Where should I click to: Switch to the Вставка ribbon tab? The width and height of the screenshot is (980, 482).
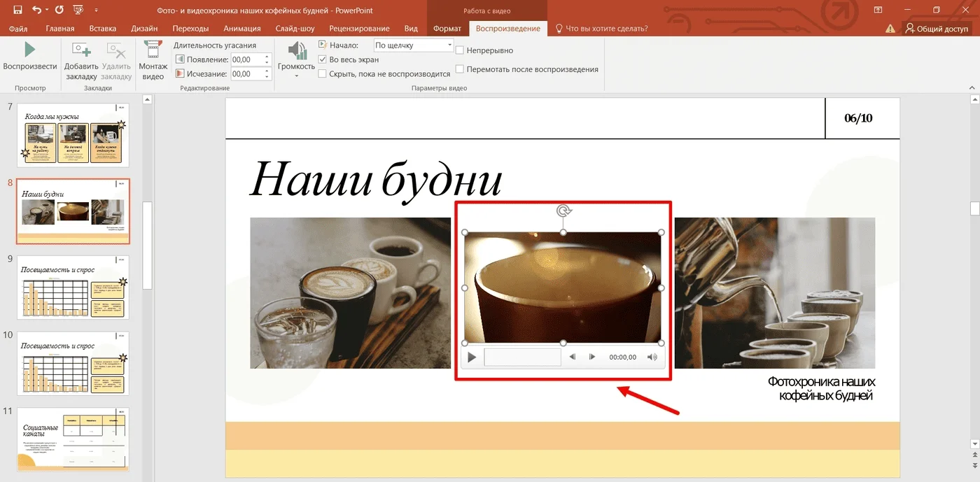click(103, 29)
